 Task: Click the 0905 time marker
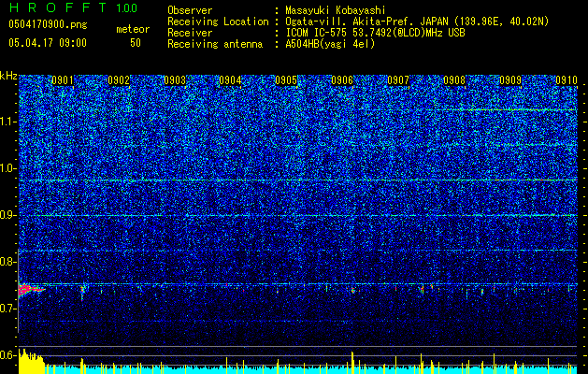pos(286,80)
